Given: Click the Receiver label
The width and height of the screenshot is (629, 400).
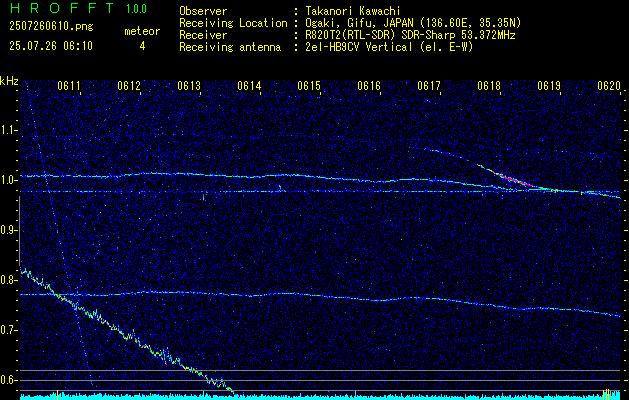Looking at the screenshot, I should [203, 35].
